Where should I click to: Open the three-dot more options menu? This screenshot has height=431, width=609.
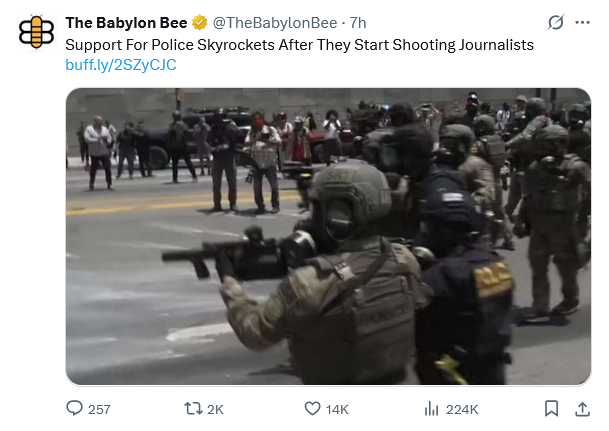(582, 23)
